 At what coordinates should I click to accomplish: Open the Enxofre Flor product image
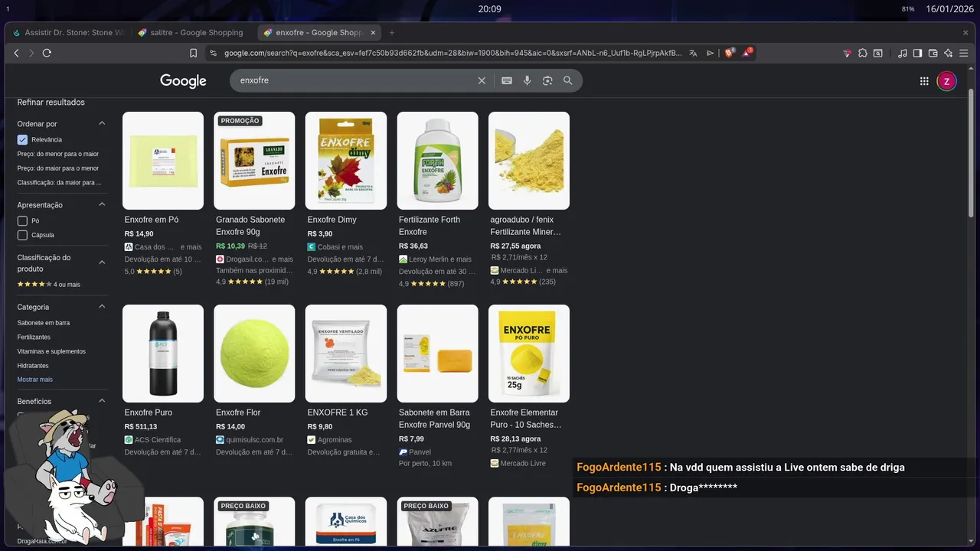click(254, 354)
